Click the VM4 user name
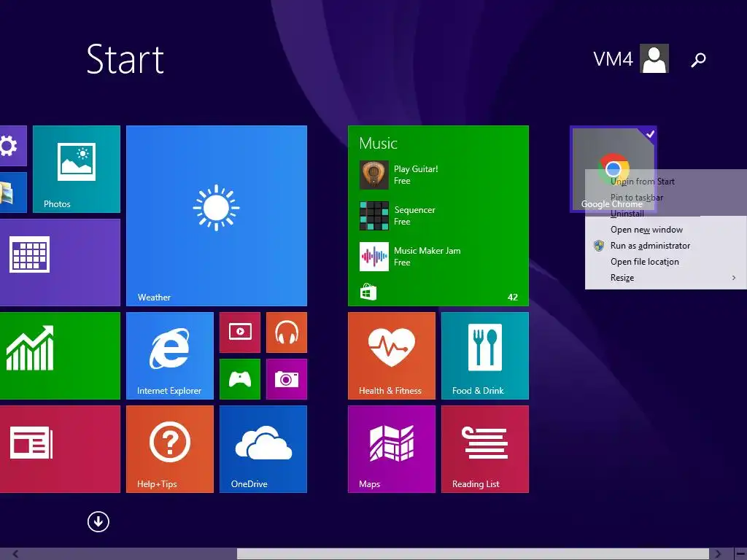747x560 pixels. tap(613, 59)
